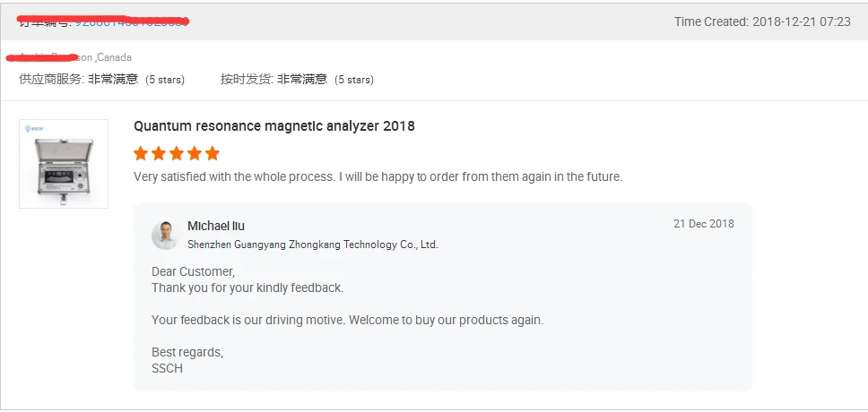The image size is (868, 412).
Task: Open Shenzhen Guangyang Zhongkang Technology company link
Action: 312,245
